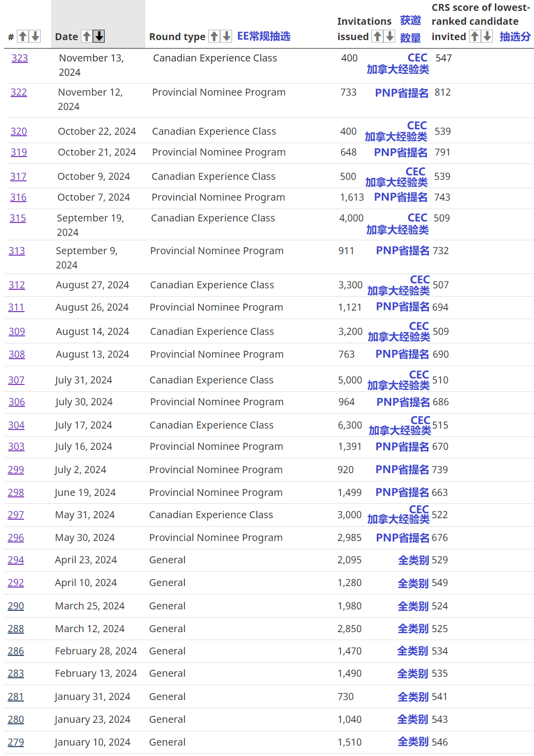Sort Date column descending with down arrow
534x756 pixels.
coord(99,36)
